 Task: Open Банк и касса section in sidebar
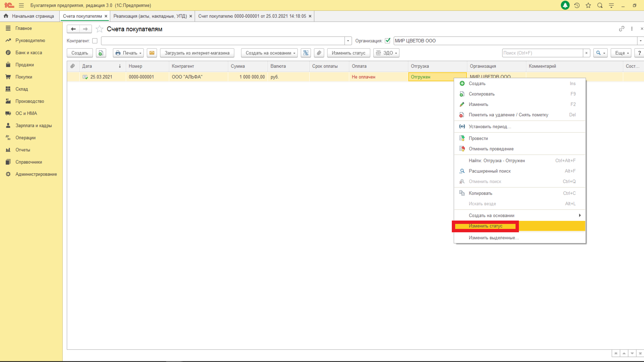tap(29, 53)
